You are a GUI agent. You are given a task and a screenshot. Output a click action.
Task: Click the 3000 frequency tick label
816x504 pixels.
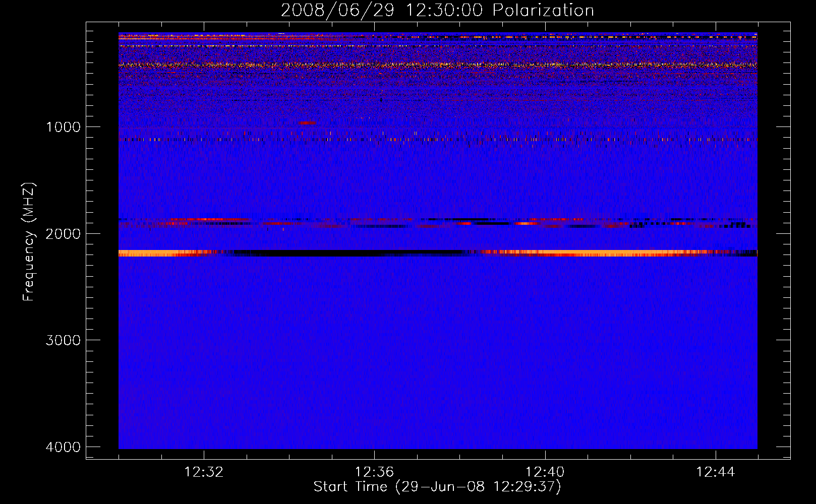point(63,340)
